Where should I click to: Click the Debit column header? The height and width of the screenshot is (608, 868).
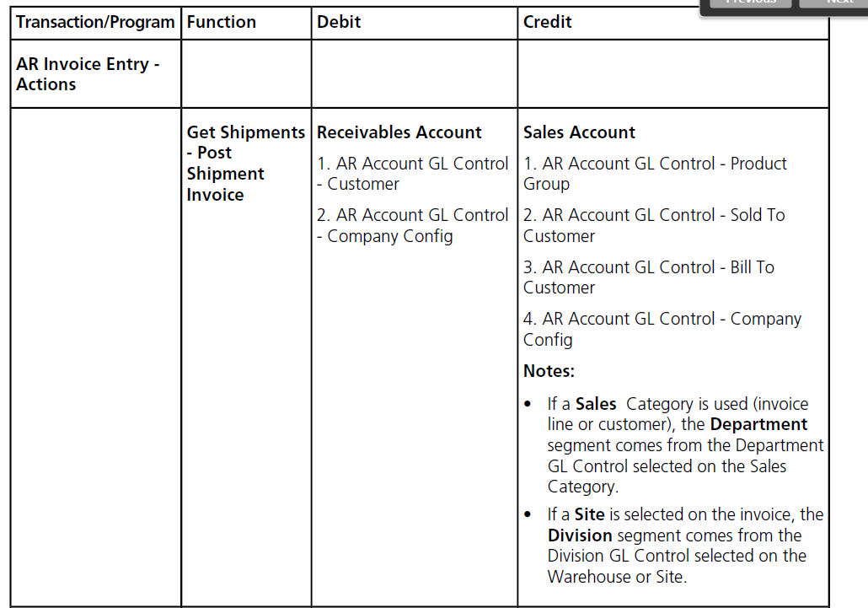339,22
